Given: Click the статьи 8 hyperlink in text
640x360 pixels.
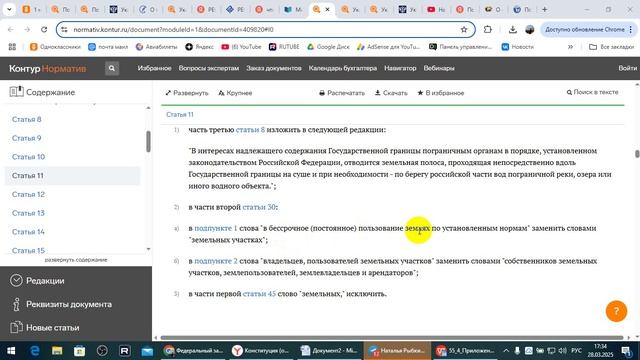Looking at the screenshot, I should 250,130.
